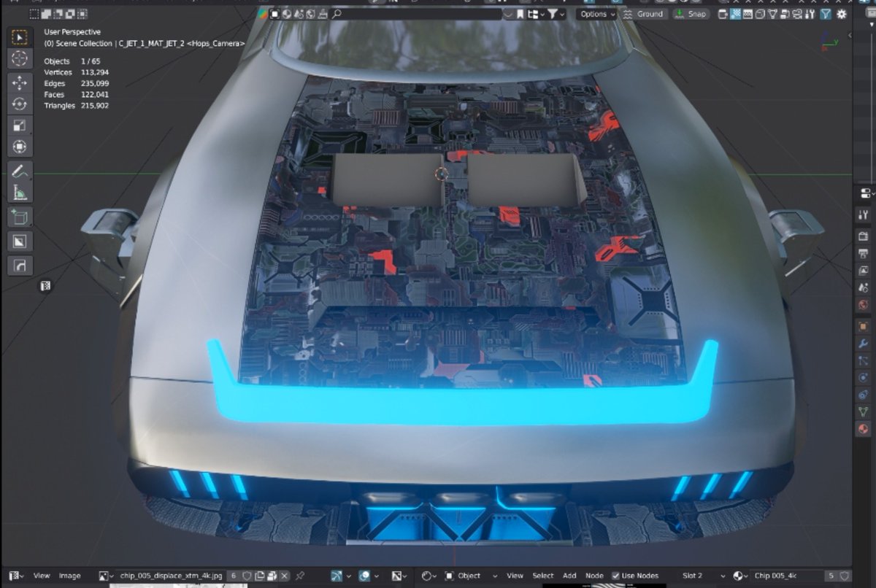Open the image editor type dropdown
This screenshot has height=588, width=876.
coord(16,576)
